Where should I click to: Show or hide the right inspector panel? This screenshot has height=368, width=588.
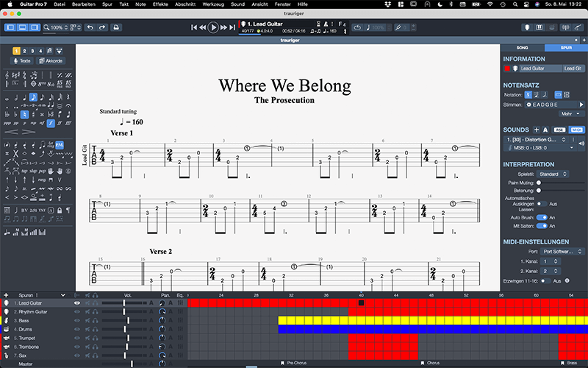click(x=35, y=27)
